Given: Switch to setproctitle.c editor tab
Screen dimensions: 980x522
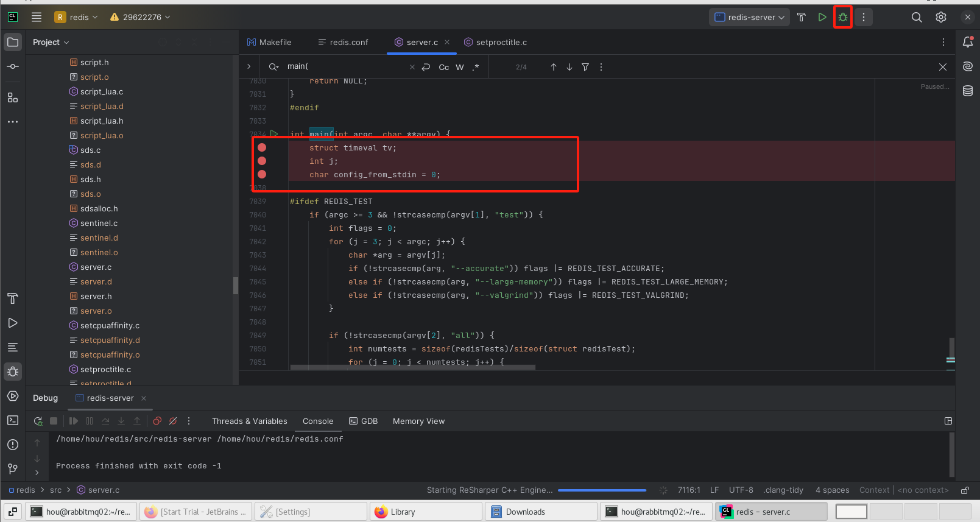Looking at the screenshot, I should (496, 42).
